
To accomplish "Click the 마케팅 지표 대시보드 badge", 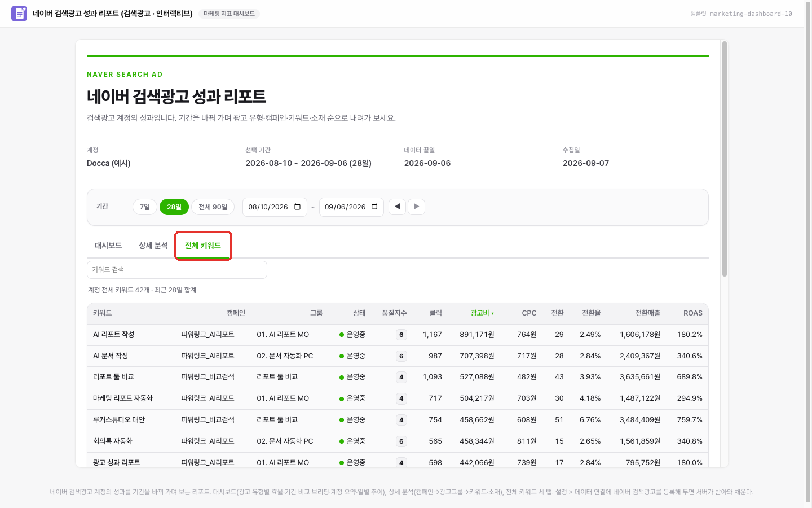I will point(229,14).
